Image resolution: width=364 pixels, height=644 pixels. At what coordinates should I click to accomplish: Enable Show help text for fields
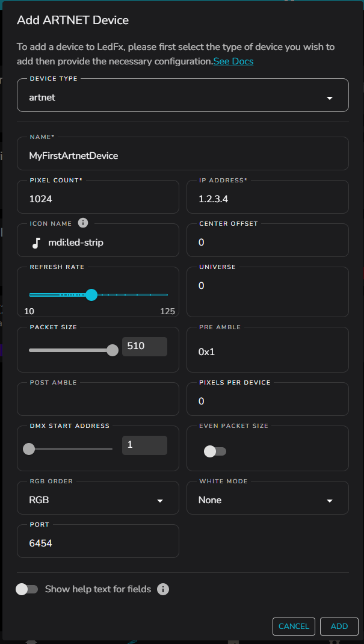point(26,589)
